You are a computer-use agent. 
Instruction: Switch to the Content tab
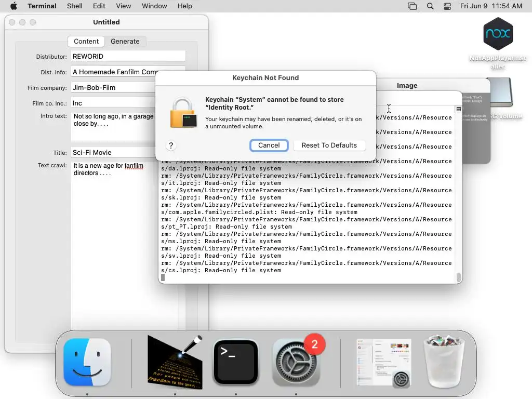coord(86,42)
